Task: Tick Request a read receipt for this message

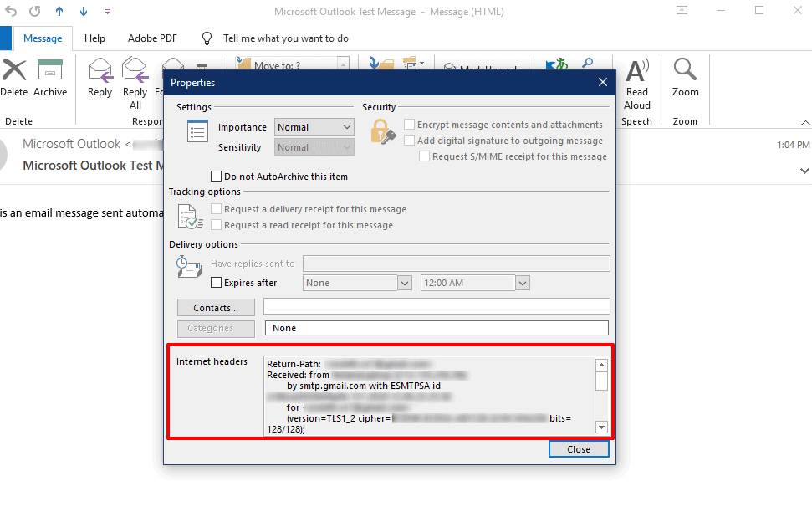Action: (x=217, y=225)
